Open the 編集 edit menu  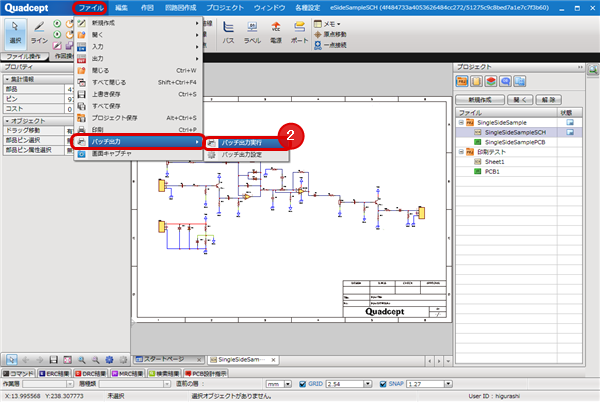pyautogui.click(x=122, y=8)
